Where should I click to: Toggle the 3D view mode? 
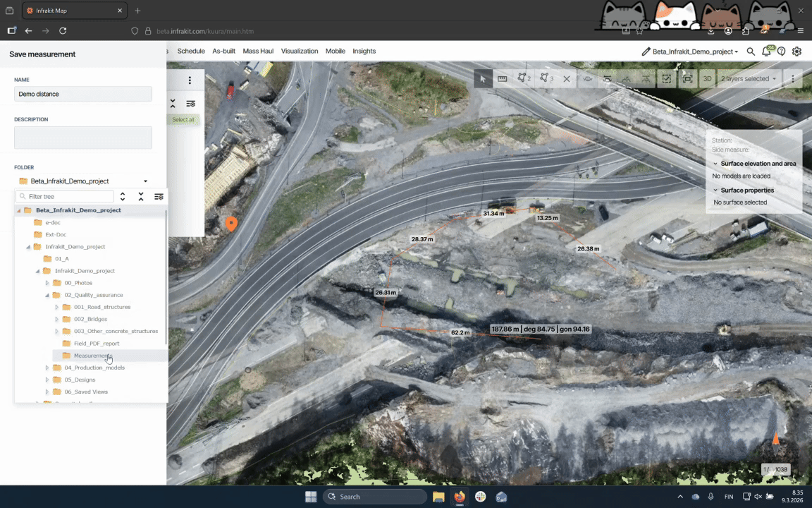707,79
